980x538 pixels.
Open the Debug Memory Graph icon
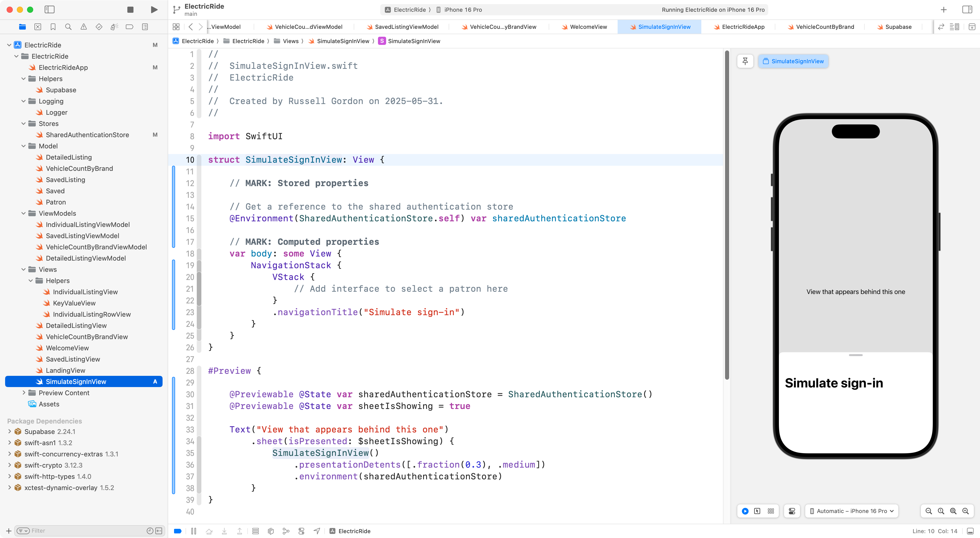tap(286, 531)
